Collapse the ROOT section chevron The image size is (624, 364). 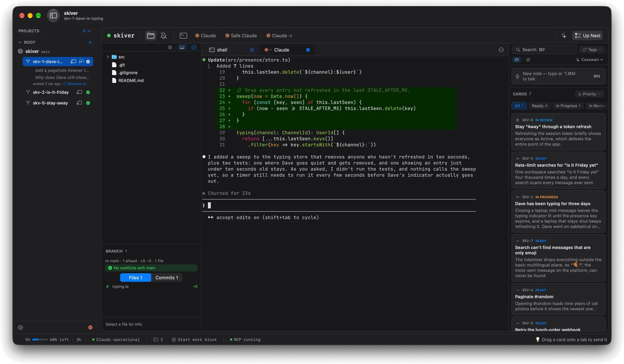tap(20, 42)
